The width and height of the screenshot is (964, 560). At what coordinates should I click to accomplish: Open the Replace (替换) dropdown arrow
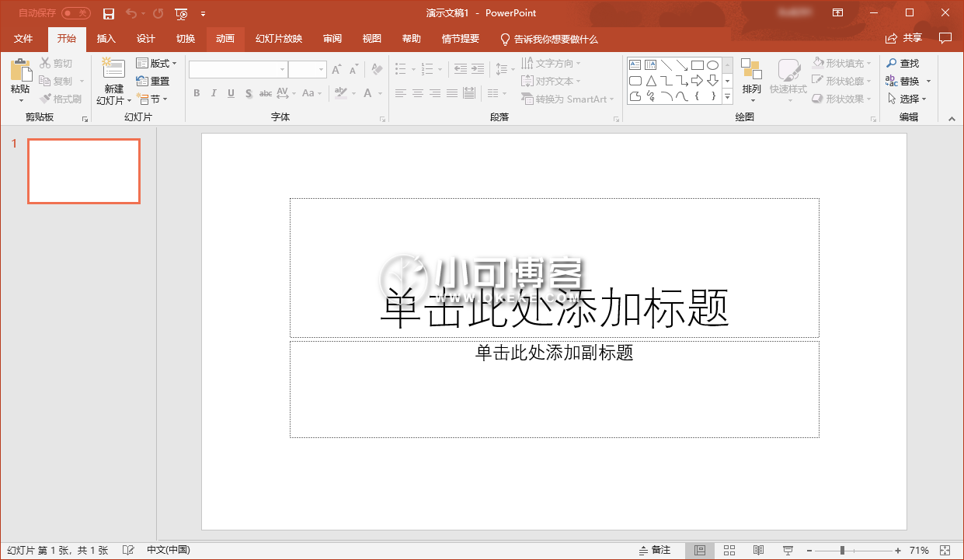click(x=928, y=81)
